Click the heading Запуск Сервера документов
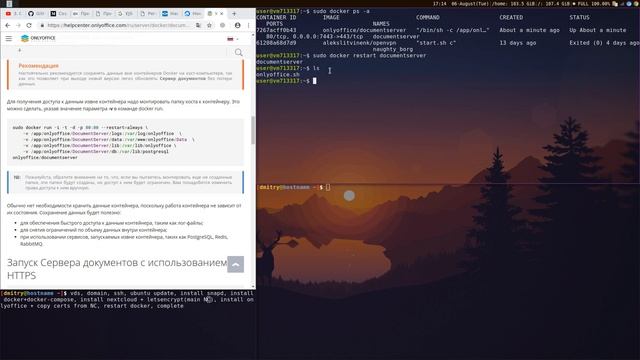Image resolution: width=640 pixels, height=360 pixels. coord(117,269)
